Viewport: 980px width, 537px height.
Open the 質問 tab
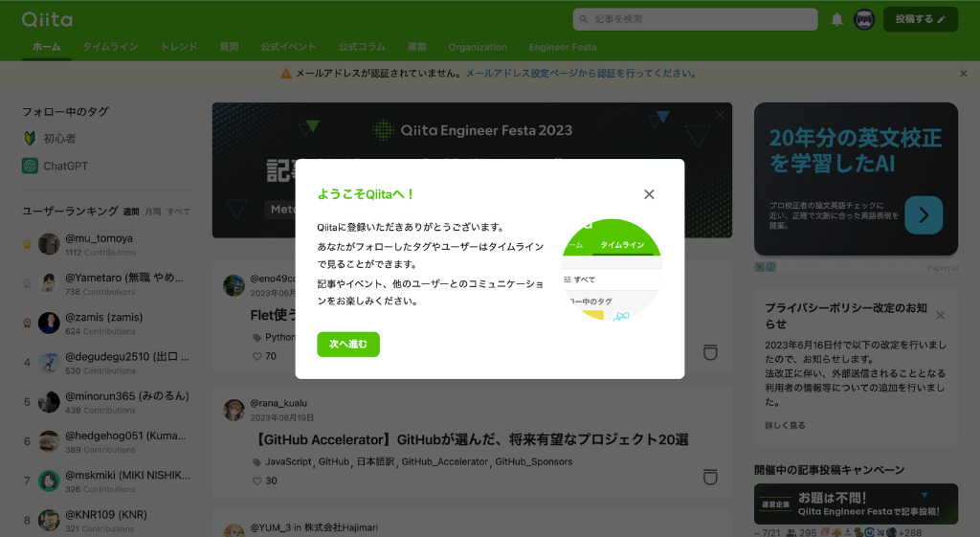coord(229,47)
